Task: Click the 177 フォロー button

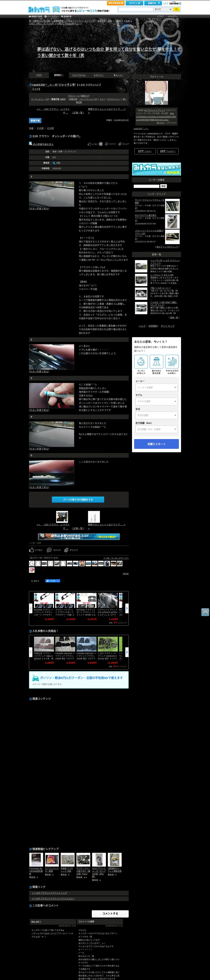Action: click(x=145, y=151)
